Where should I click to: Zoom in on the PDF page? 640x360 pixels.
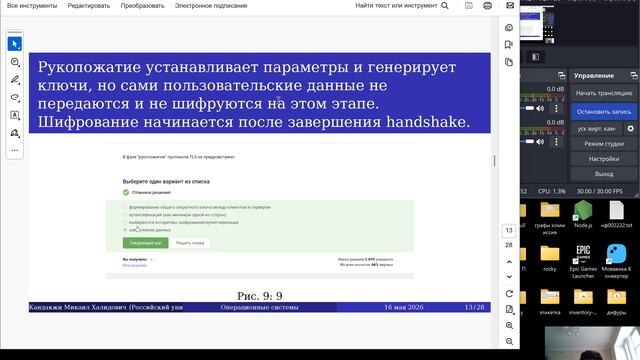coord(509,325)
